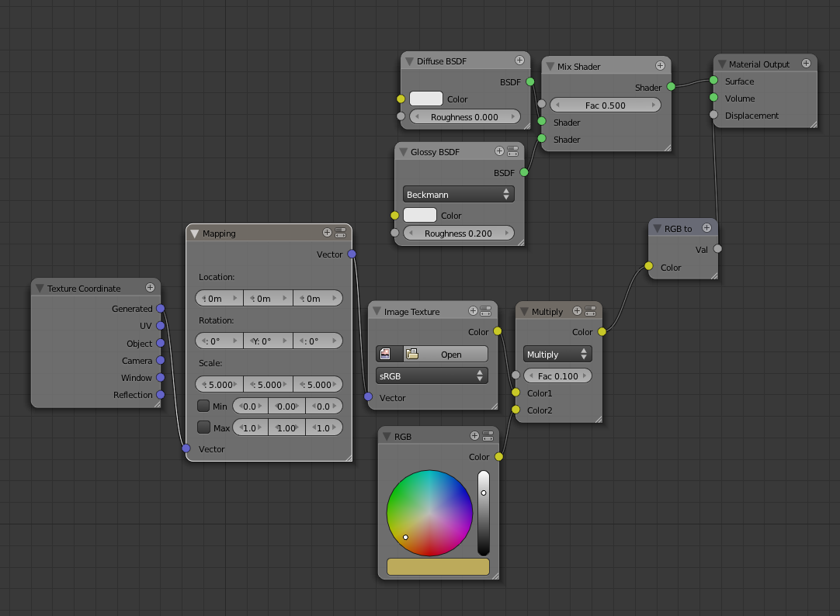Click the plus icon on Mix Shader header
This screenshot has height=616, width=840.
(661, 65)
